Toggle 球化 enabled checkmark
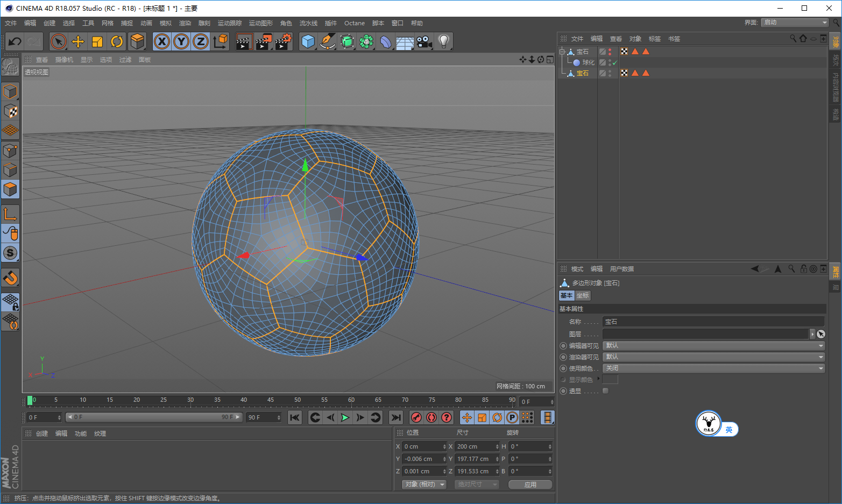The image size is (842, 504). 614,63
